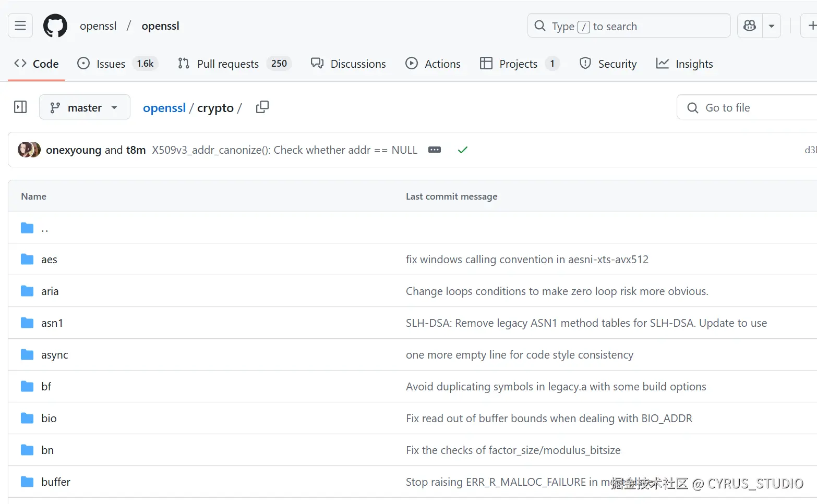Open the master branch selector dropdown

click(x=85, y=107)
